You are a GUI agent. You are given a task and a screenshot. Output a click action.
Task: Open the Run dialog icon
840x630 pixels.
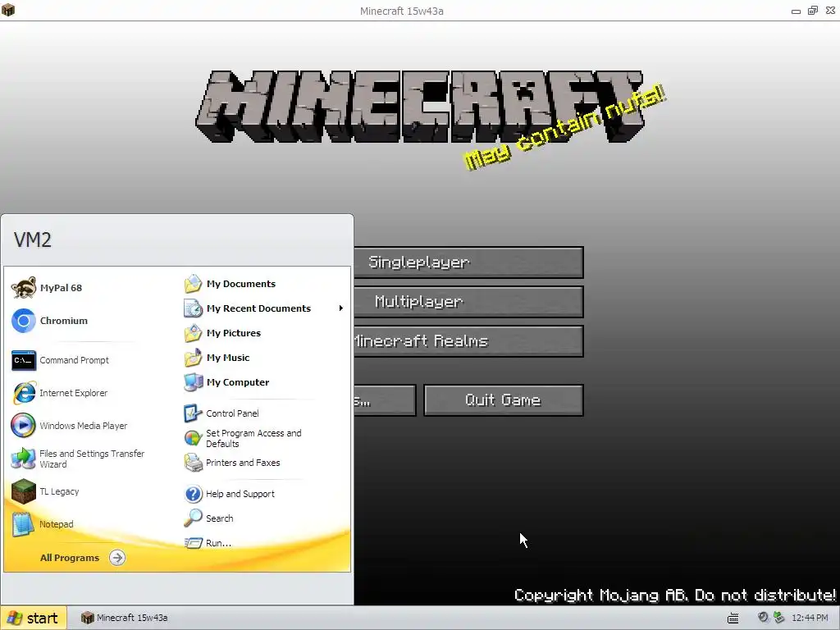(193, 543)
